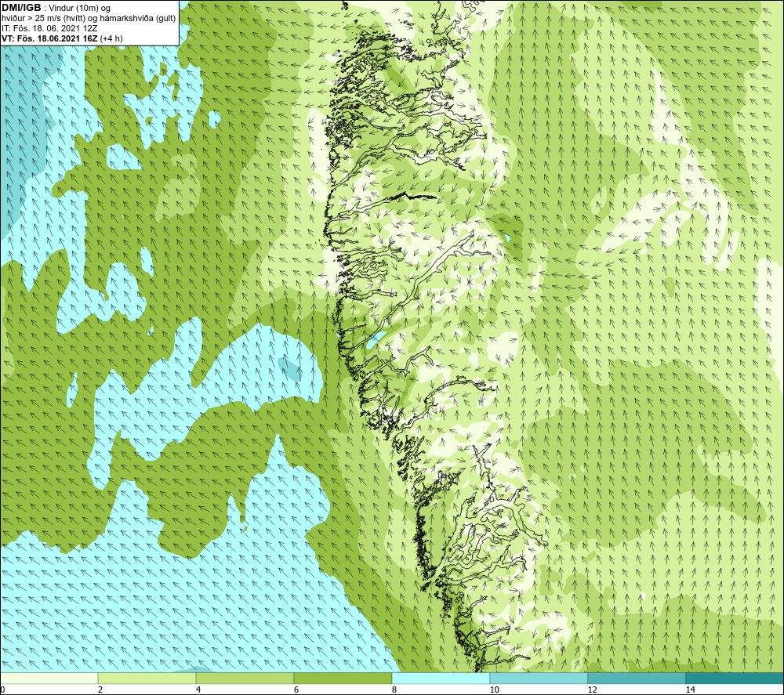Click the legend tick label '2'
This screenshot has height=695, width=784.
point(100,690)
